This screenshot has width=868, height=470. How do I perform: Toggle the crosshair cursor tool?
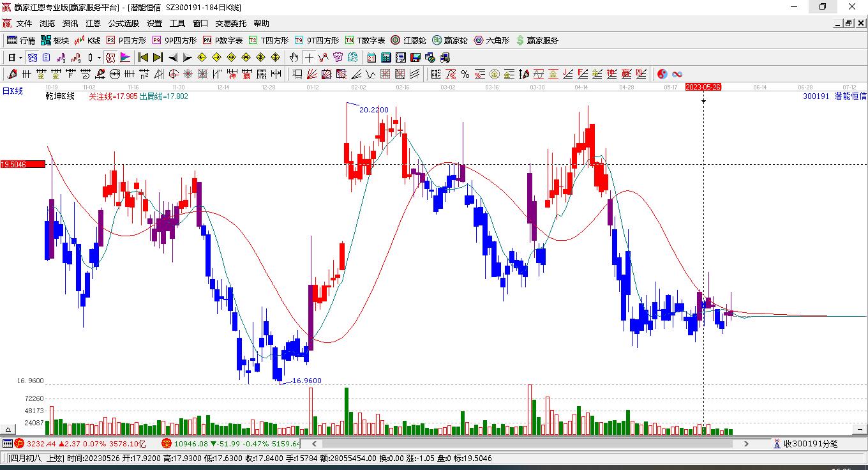[309, 57]
